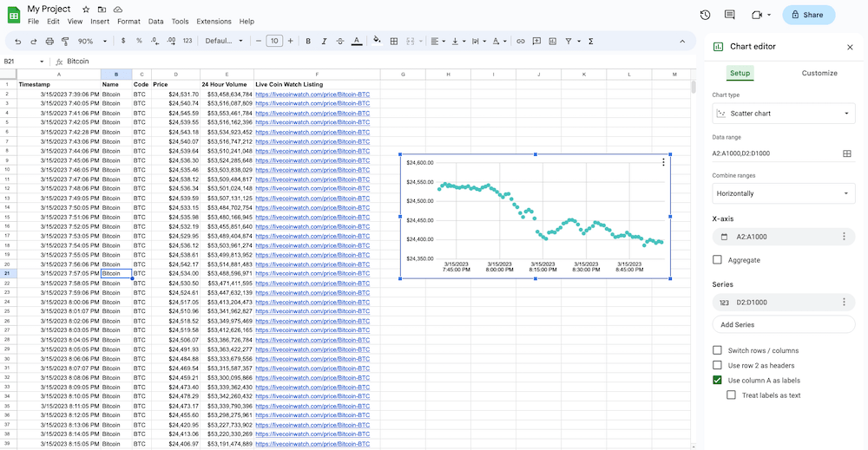This screenshot has width=868, height=450.
Task: Open the fill color picker
Action: coord(377,41)
